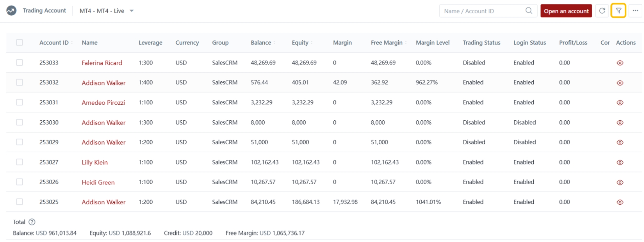
Task: Click the search magnifier icon
Action: coord(529,11)
